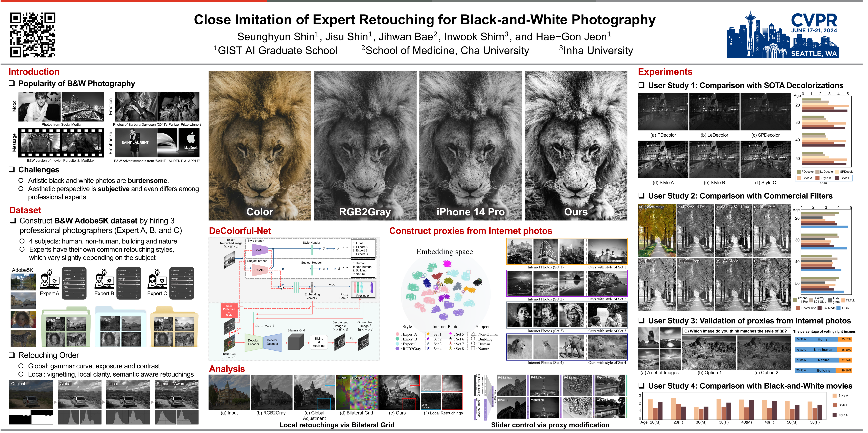Click the gray Bilateral Grid cube
The image size is (868, 433).
pyautogui.click(x=296, y=342)
